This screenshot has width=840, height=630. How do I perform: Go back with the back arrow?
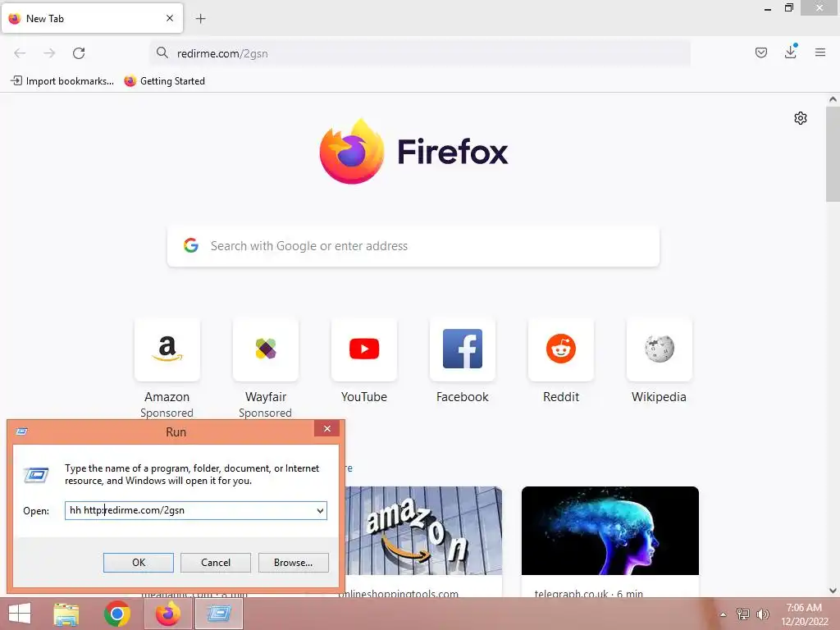click(20, 53)
